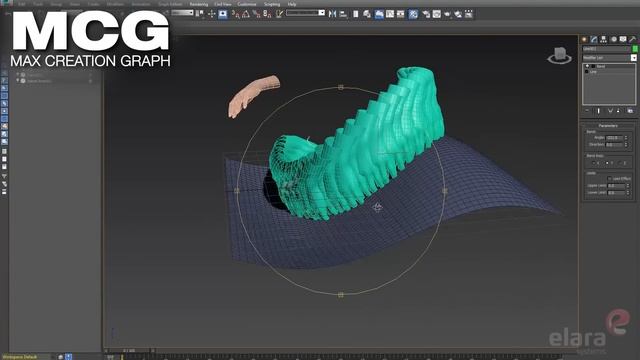Click the Render in Cloud icon
This screenshot has width=640, height=360.
coord(458,14)
